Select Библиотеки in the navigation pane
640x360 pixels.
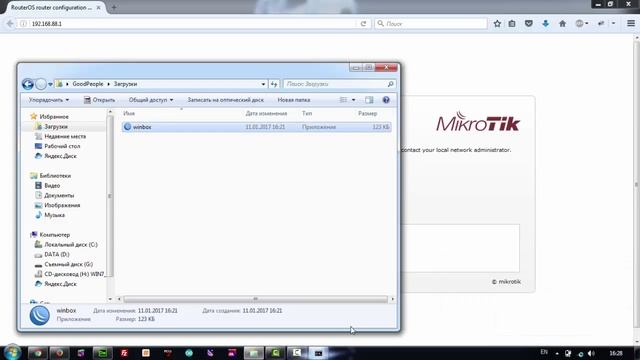(51, 176)
